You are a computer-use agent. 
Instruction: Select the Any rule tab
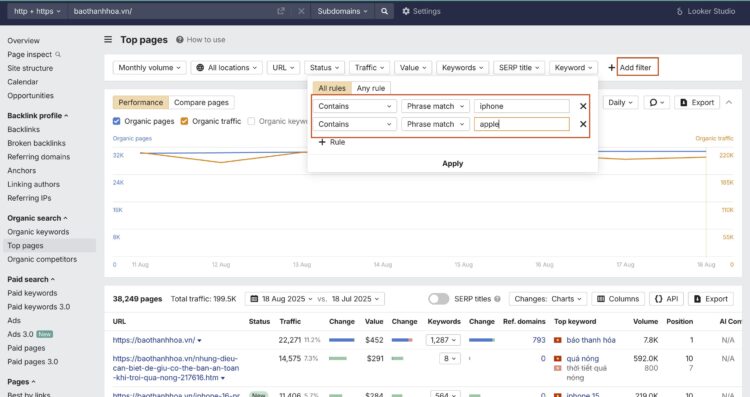point(371,88)
